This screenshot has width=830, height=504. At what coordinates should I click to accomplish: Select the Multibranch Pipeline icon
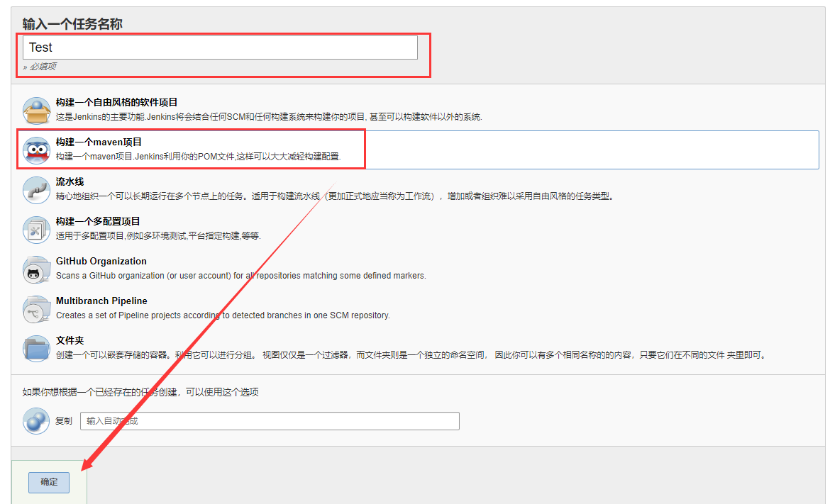[36, 308]
